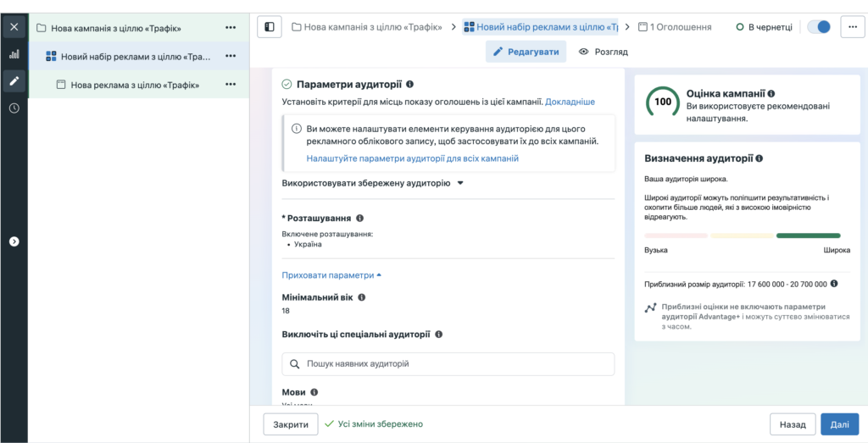Click info icon beside Визначення аудиторії

[759, 158]
